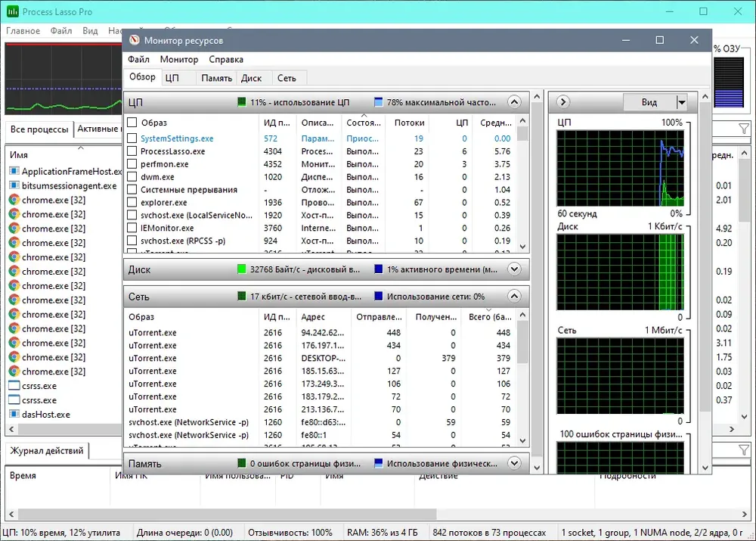Screen dimensions: 756x541
Task: Select the Все процессы tab
Action: (39, 129)
